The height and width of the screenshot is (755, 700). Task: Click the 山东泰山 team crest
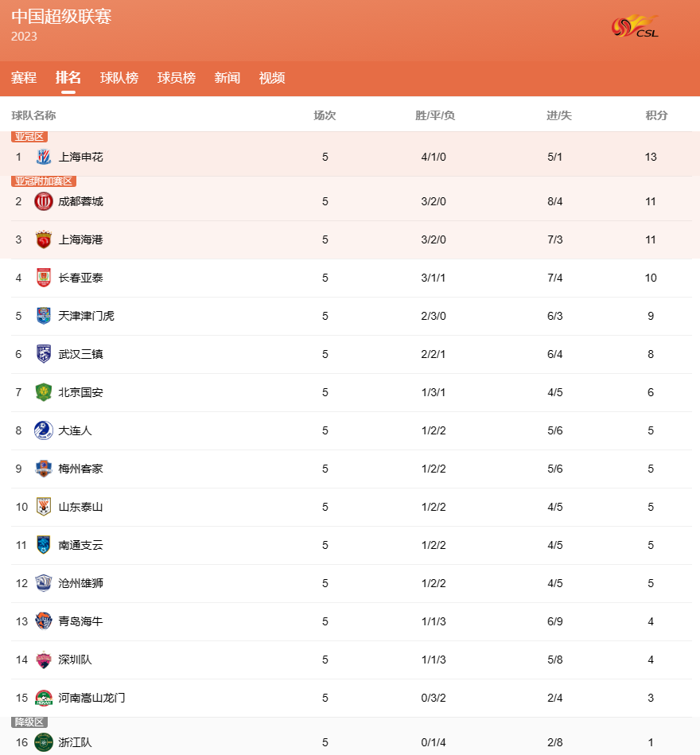43,507
